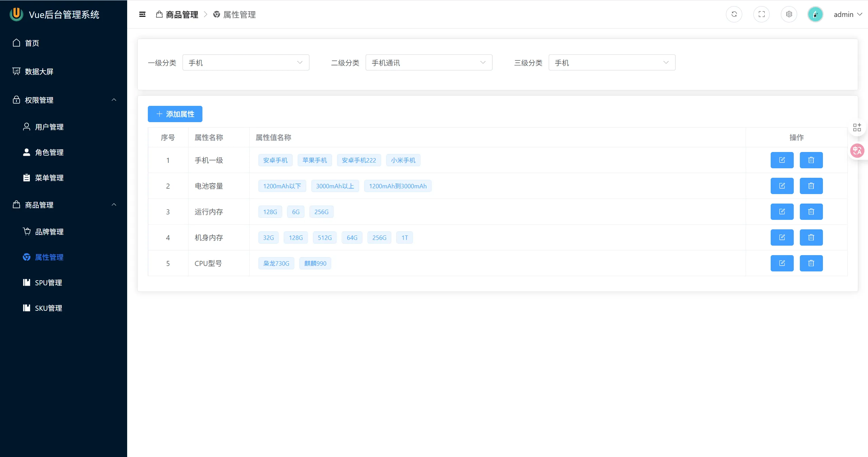Edit the 电池容量 attribute row

[782, 186]
